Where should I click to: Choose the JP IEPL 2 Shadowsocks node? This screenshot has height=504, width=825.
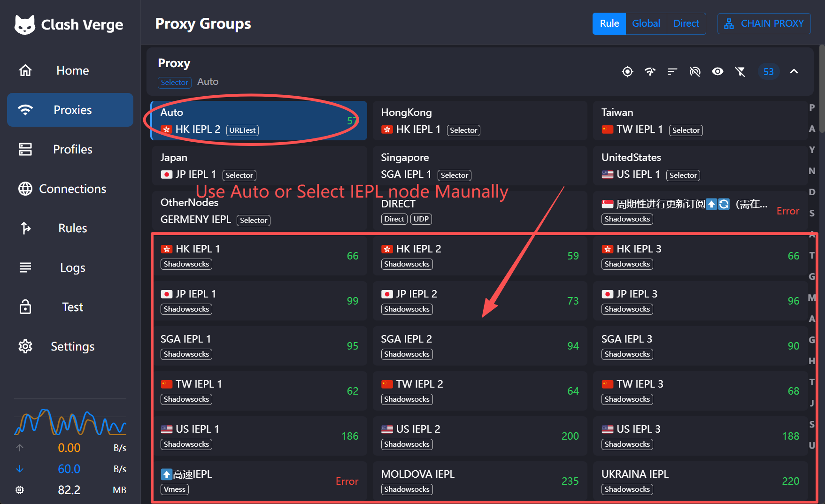tap(480, 301)
